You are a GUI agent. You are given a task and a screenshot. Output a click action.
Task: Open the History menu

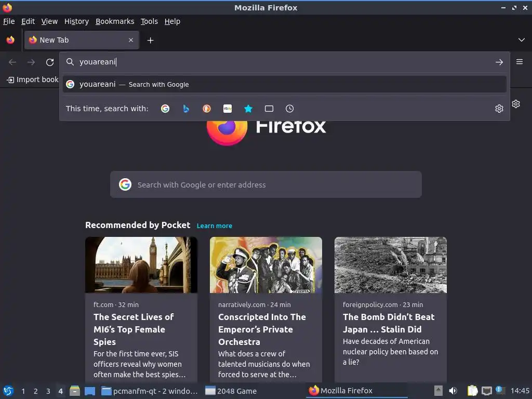point(77,21)
